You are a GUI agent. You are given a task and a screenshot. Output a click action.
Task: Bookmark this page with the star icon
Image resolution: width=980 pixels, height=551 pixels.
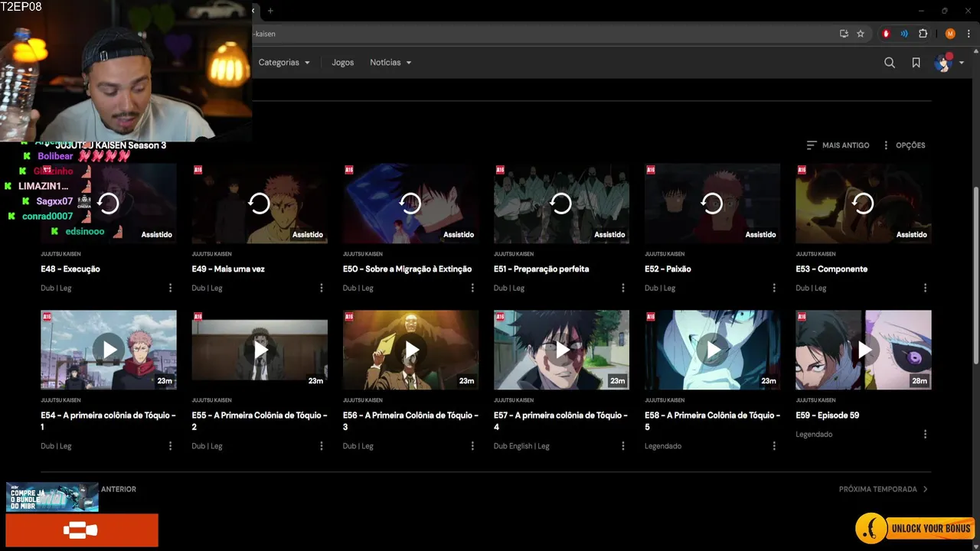(x=861, y=34)
